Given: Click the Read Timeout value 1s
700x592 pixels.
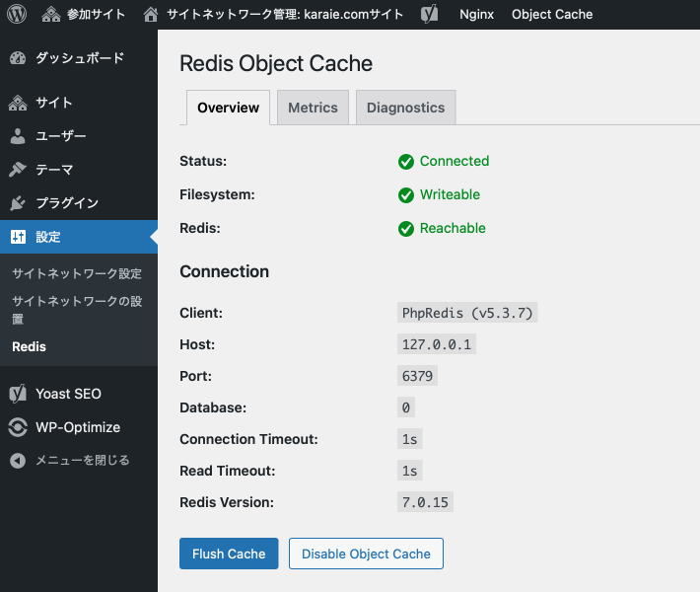Looking at the screenshot, I should tap(410, 471).
